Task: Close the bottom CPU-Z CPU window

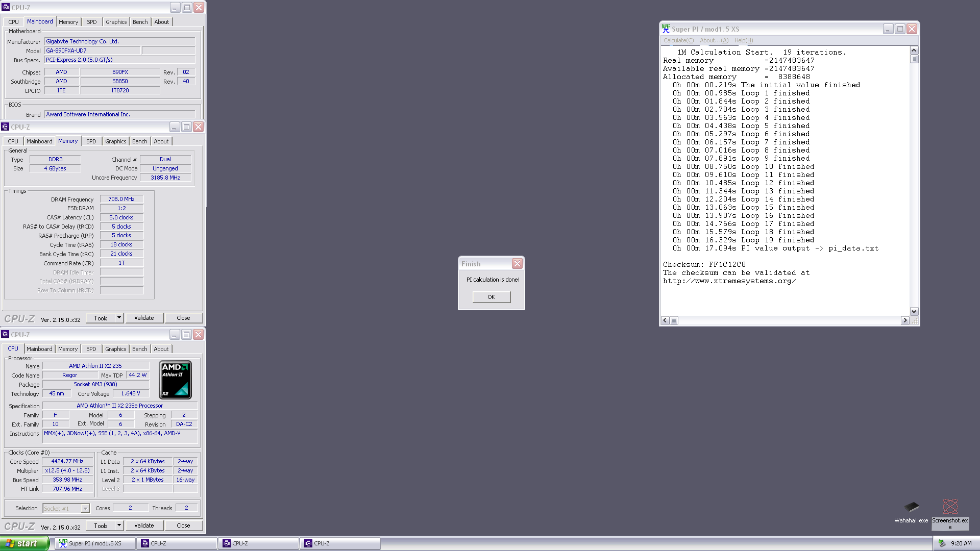Action: pyautogui.click(x=199, y=334)
